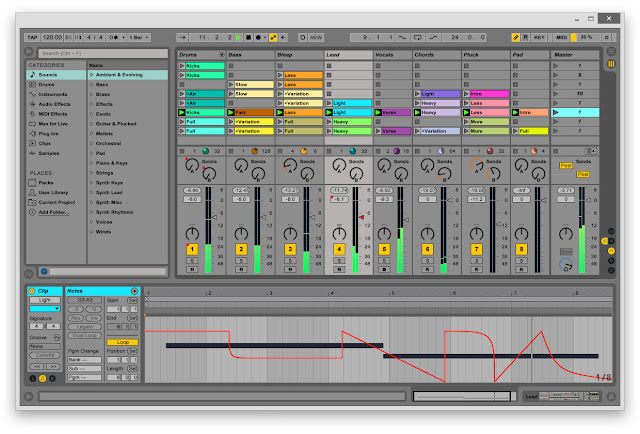Launch the Intro clip in Pluck track

click(466, 94)
